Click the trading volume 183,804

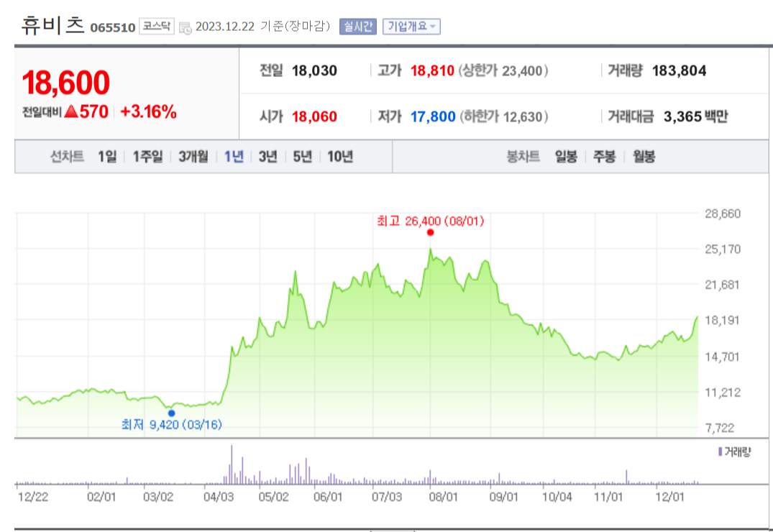(680, 71)
